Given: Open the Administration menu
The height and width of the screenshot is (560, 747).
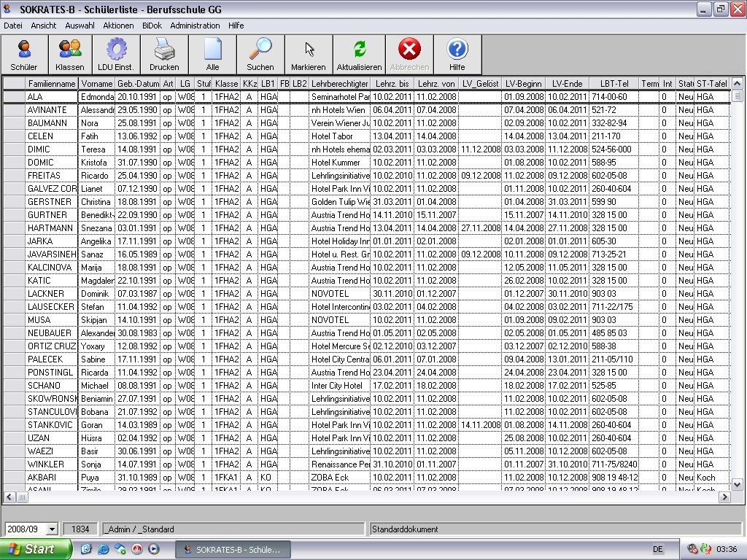Looking at the screenshot, I should 195,26.
